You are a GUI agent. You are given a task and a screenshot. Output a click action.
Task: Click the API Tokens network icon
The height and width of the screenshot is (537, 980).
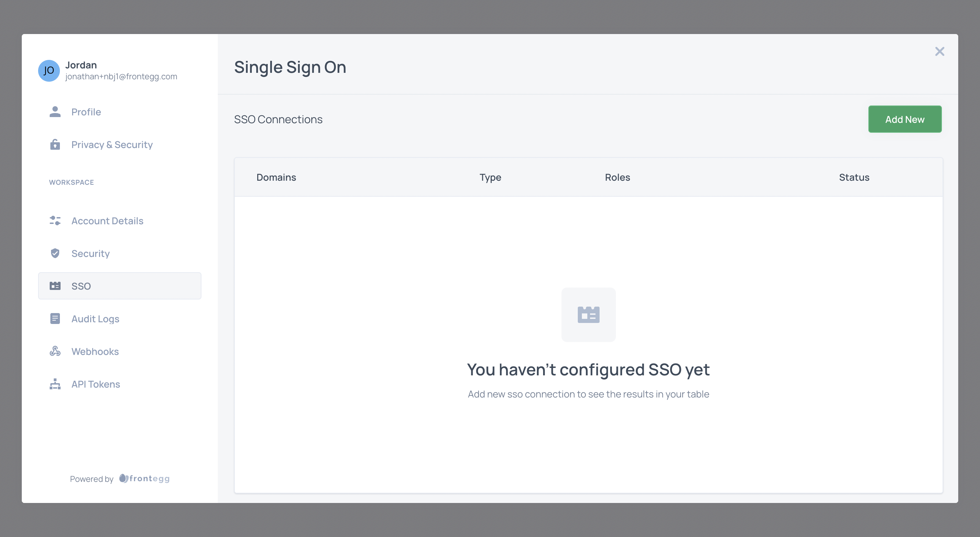pyautogui.click(x=55, y=384)
